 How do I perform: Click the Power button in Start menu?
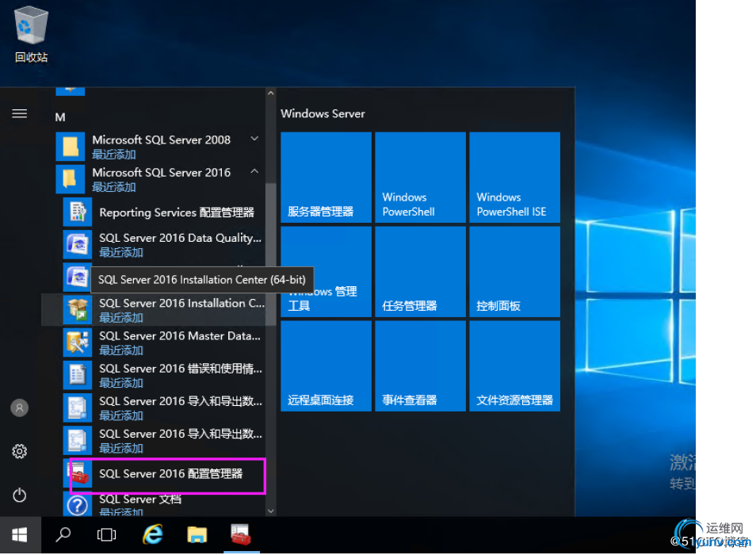[19, 495]
